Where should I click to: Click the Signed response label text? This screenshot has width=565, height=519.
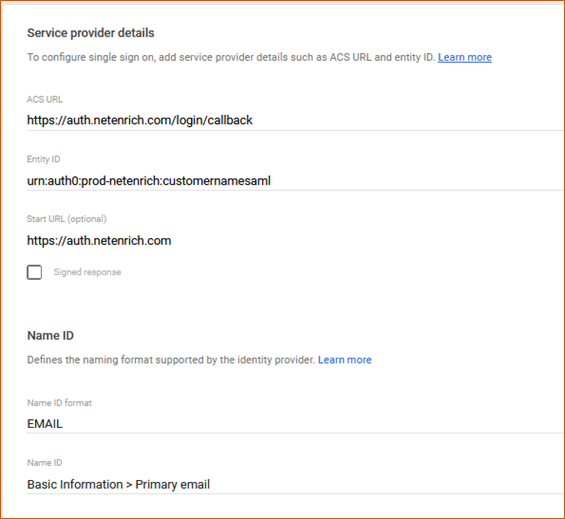click(x=87, y=272)
